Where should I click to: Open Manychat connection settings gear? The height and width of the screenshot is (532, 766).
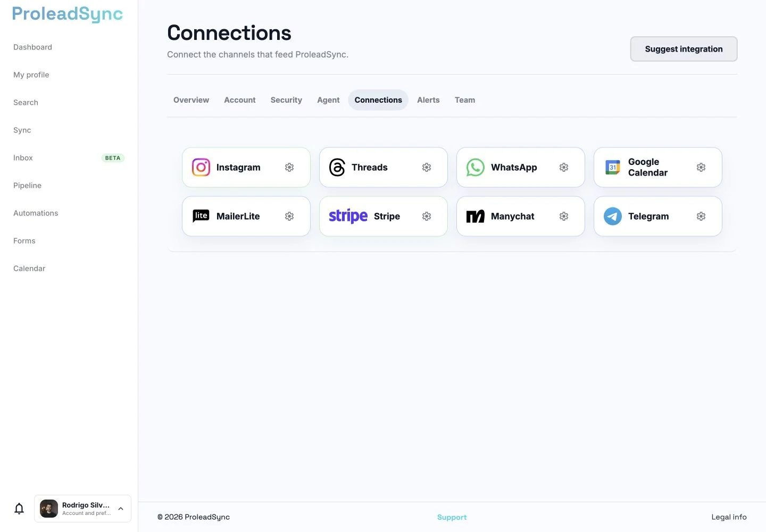pyautogui.click(x=564, y=217)
